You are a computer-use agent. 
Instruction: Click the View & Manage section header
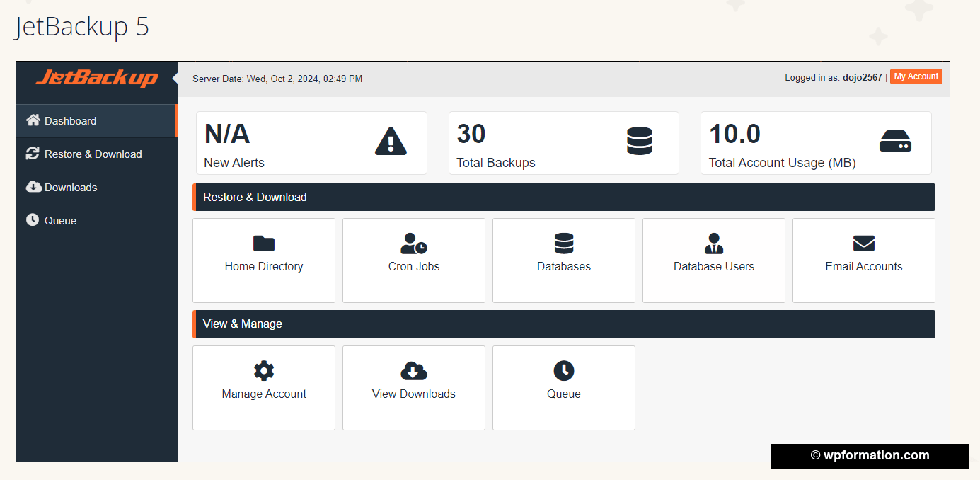(x=564, y=324)
